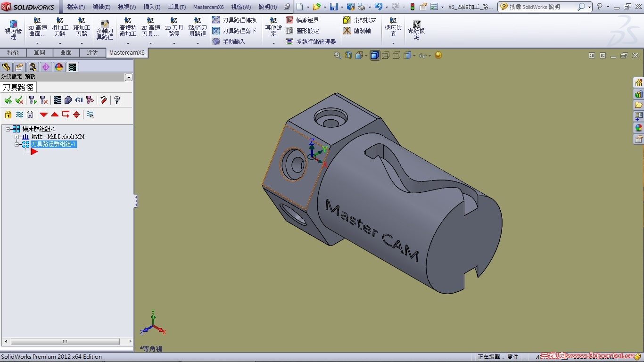Expand the 其他設定 dropdown arrow
Viewport: 644px width, 362px height.
(x=273, y=43)
